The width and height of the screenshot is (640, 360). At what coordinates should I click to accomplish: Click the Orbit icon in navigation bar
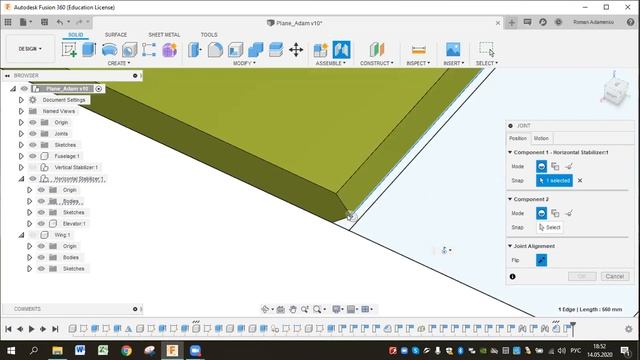click(265, 309)
